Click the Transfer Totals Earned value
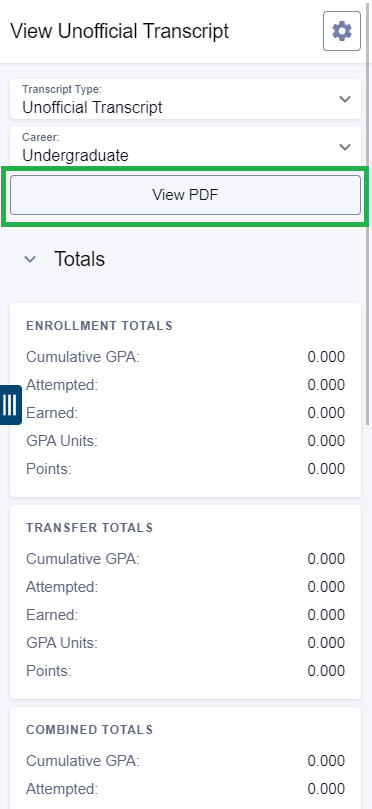 click(326, 615)
